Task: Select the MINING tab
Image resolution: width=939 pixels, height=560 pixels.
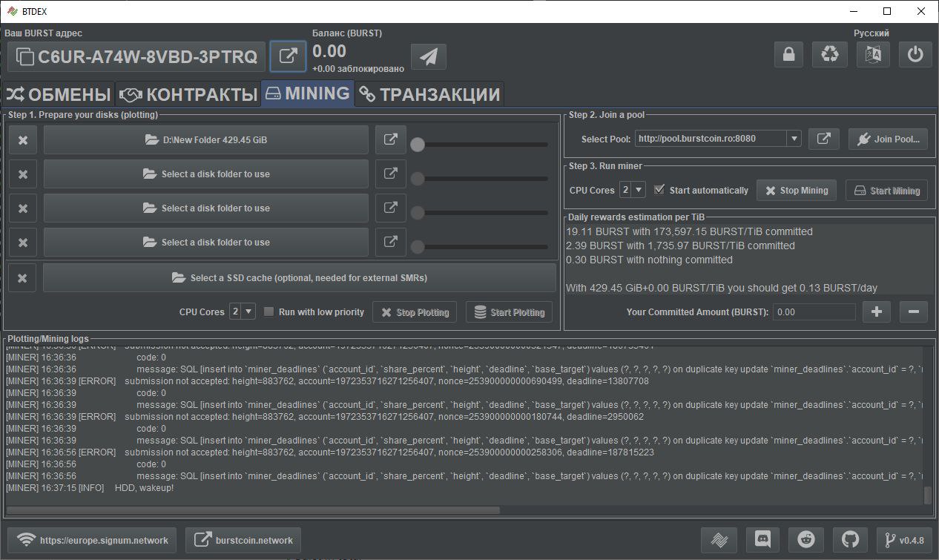Action: pyautogui.click(x=308, y=94)
